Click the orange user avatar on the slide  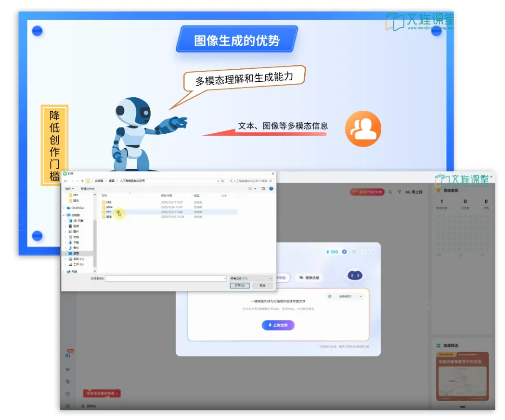click(363, 129)
